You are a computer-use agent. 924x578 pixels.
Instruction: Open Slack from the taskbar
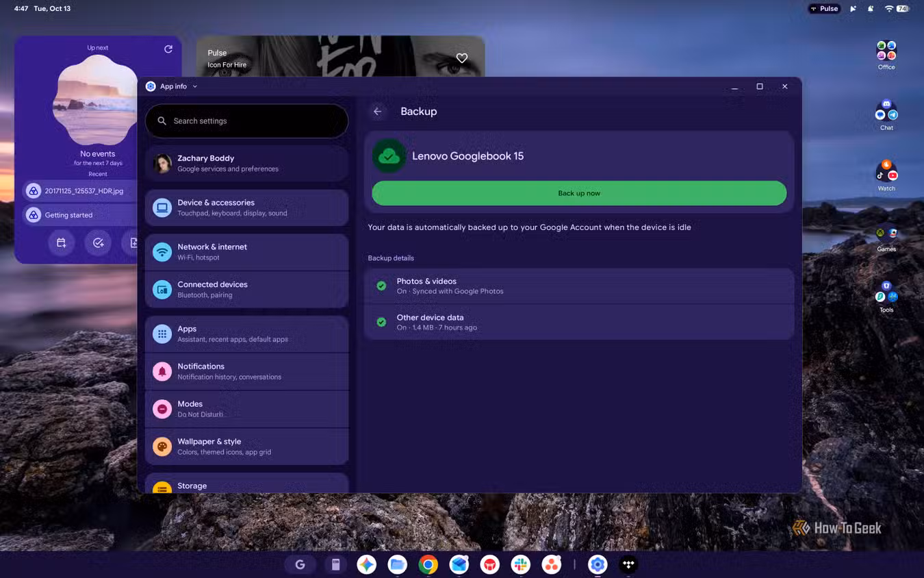click(521, 564)
